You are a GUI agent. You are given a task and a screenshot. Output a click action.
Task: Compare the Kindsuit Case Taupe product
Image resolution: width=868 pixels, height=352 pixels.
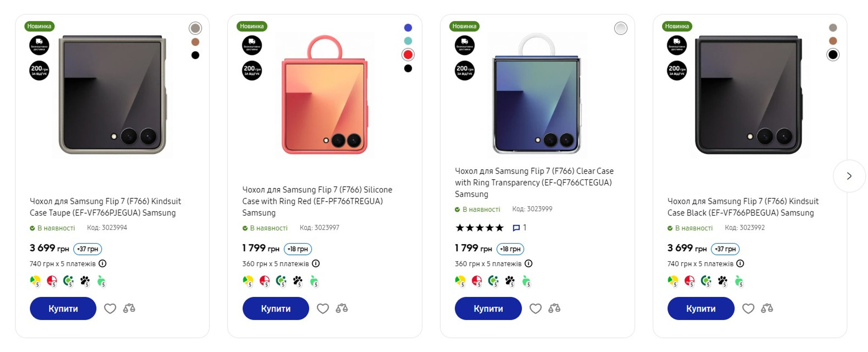pyautogui.click(x=129, y=309)
